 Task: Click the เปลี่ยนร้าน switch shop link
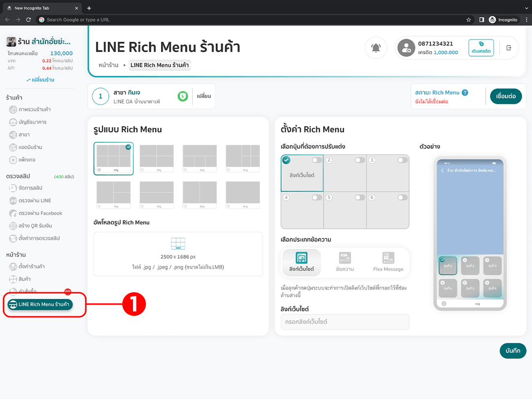click(40, 80)
